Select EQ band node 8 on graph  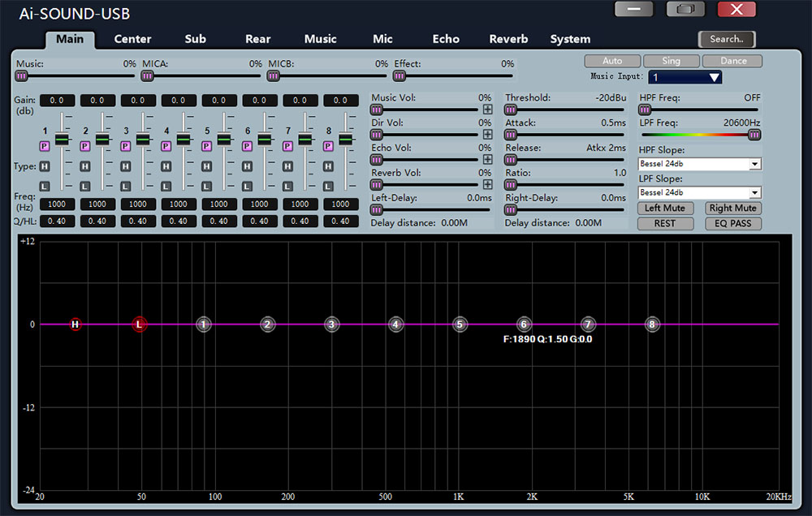click(x=652, y=325)
